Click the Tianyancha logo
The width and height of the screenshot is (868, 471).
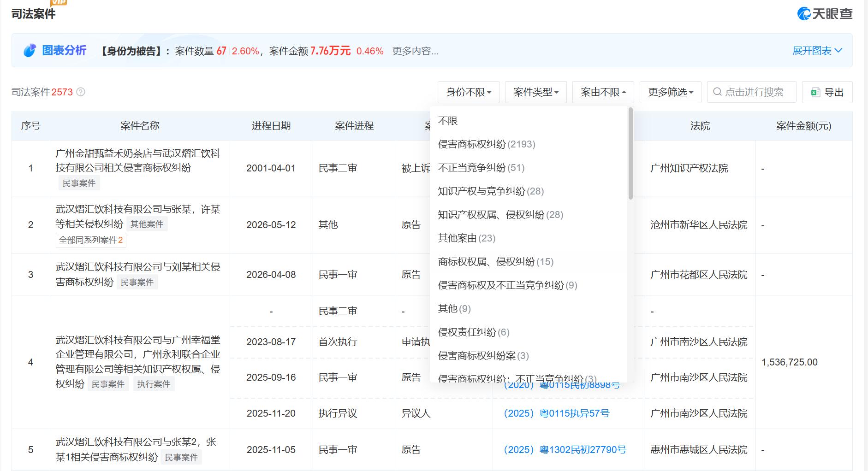pyautogui.click(x=825, y=14)
